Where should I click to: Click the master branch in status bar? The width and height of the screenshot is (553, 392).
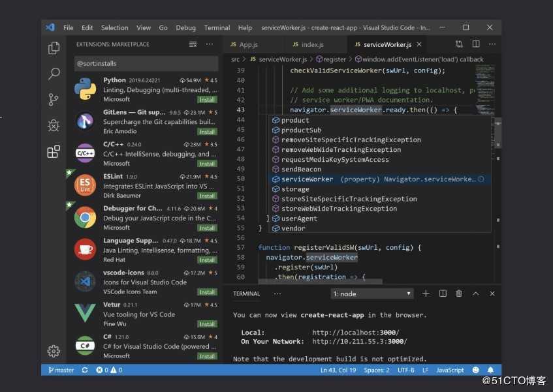tap(61, 370)
